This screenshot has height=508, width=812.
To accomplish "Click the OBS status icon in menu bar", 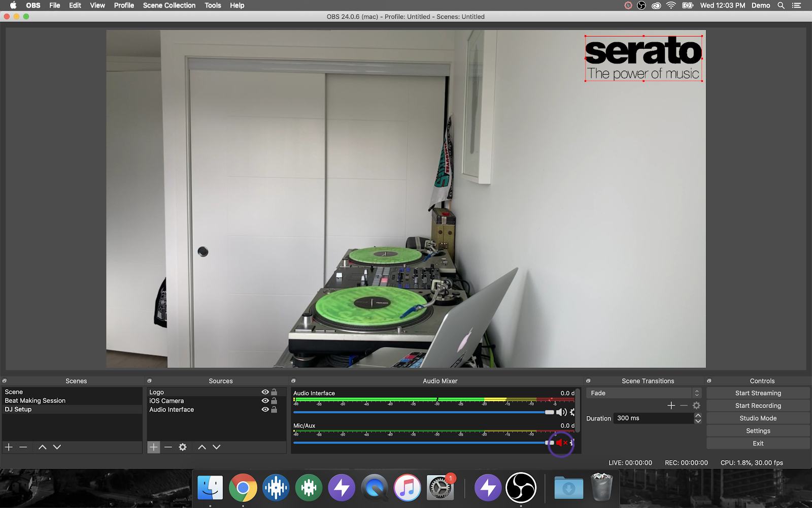I will [641, 6].
